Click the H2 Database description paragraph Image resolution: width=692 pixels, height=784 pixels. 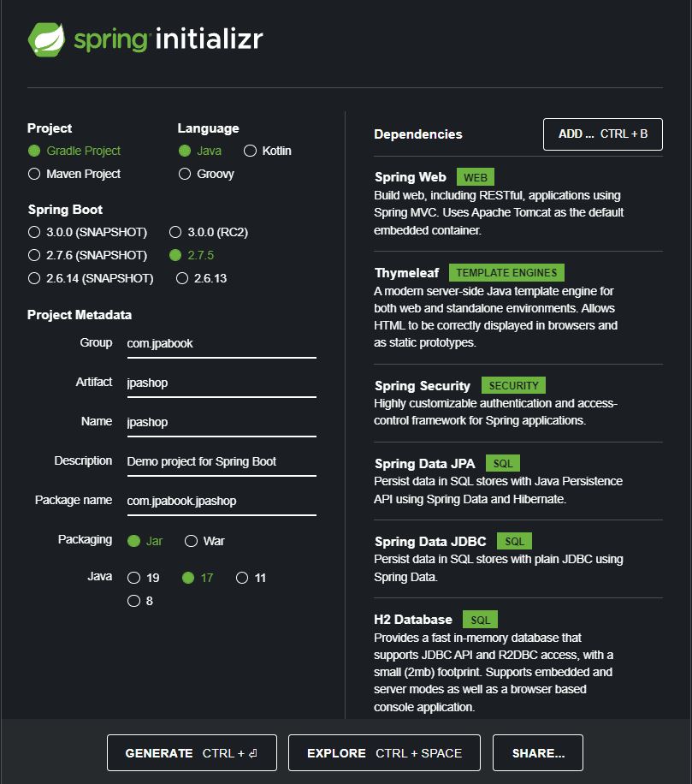pyautogui.click(x=494, y=673)
